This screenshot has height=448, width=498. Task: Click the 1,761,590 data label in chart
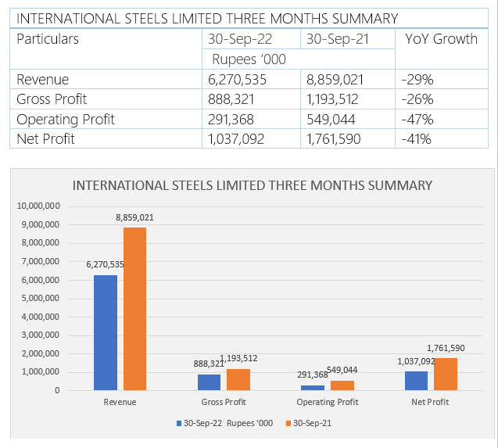tap(446, 348)
